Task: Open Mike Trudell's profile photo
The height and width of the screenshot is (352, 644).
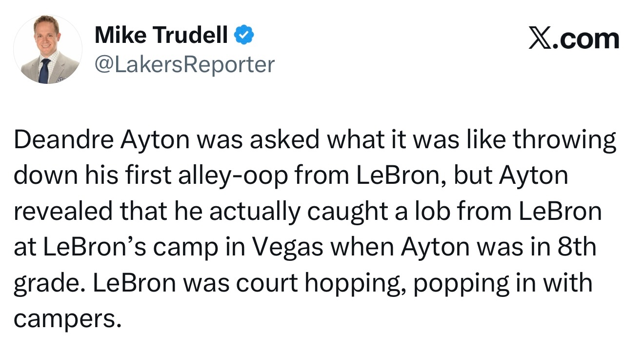Action: (47, 49)
